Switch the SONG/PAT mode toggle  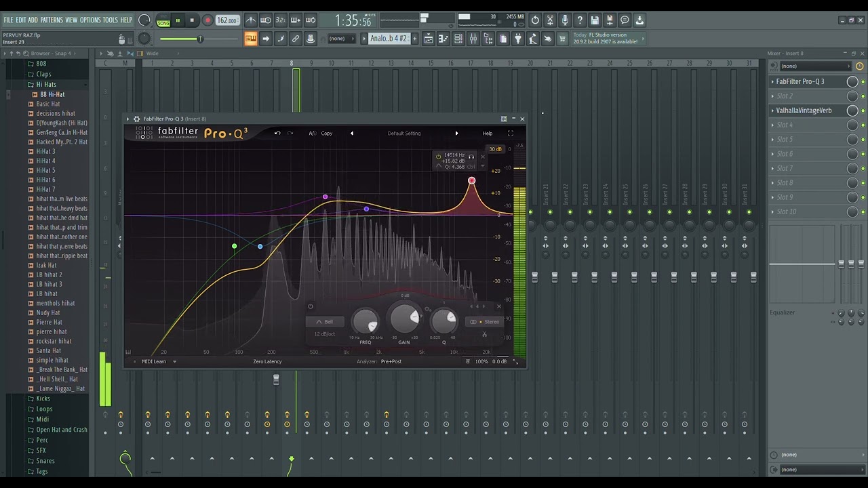click(x=163, y=21)
